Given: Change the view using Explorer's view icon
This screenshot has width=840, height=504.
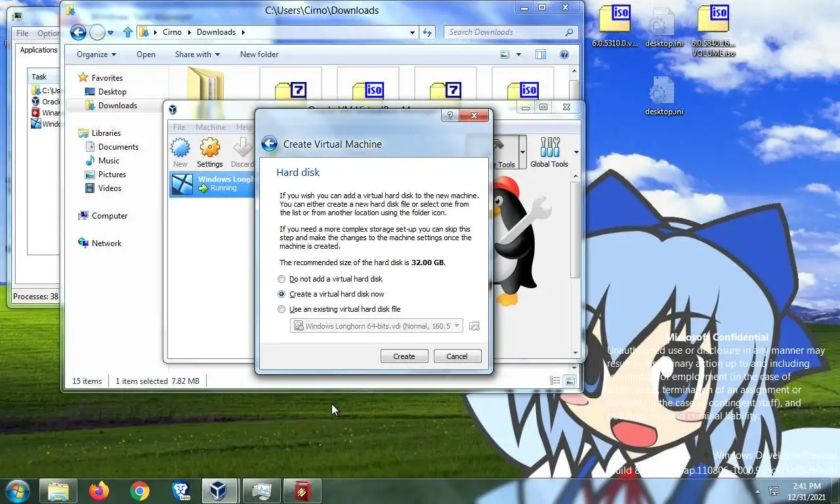Looking at the screenshot, I should [x=505, y=54].
